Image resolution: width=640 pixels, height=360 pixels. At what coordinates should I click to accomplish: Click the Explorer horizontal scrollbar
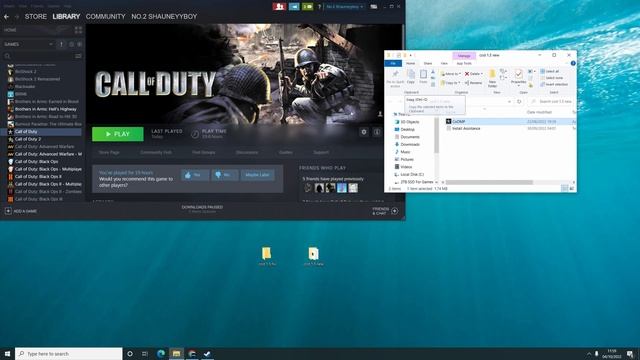(x=489, y=182)
